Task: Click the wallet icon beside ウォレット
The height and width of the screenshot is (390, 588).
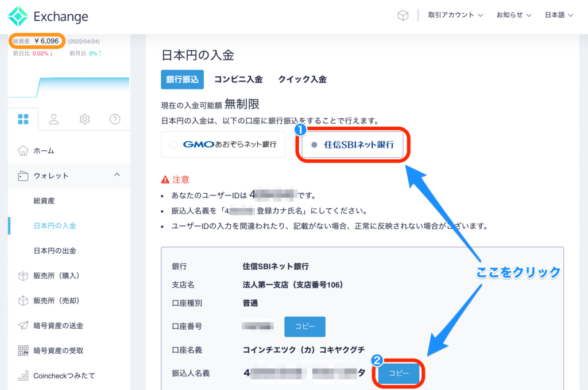Action: [23, 175]
